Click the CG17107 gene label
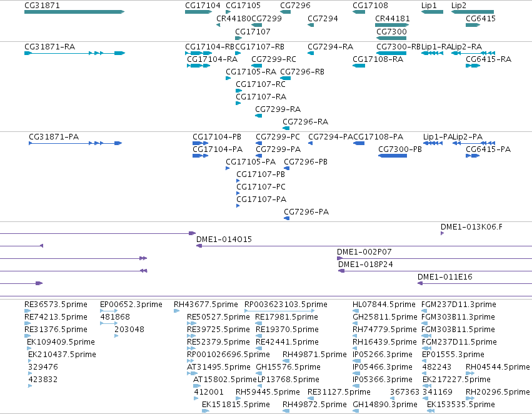Image resolution: width=532 pixels, height=414 pixels. [x=253, y=31]
